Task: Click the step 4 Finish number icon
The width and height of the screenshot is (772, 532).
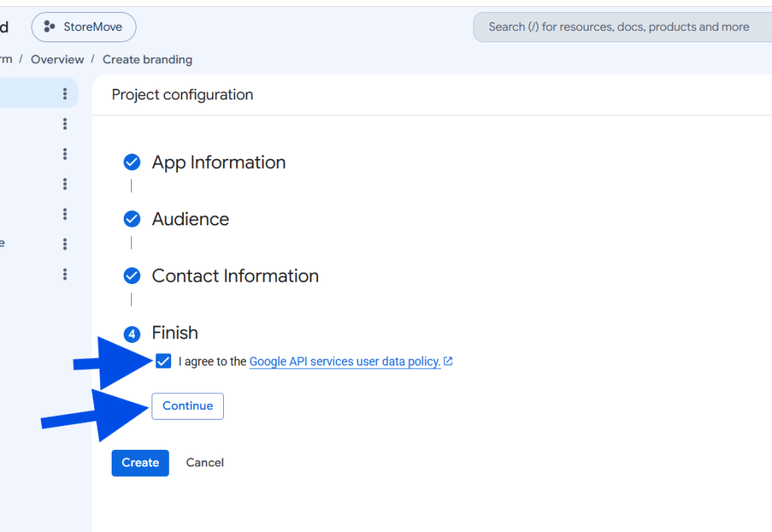Action: click(132, 335)
